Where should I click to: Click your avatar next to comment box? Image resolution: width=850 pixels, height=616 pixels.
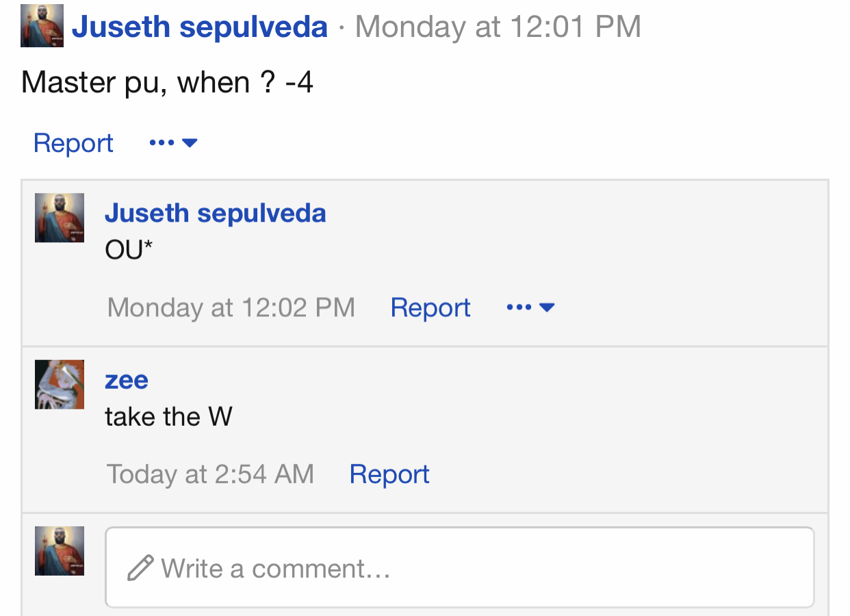point(60,551)
